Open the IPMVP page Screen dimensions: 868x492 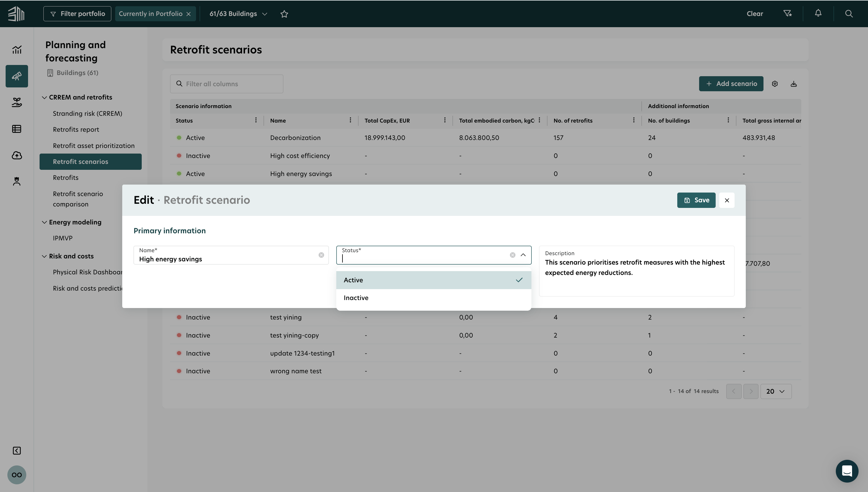[63, 238]
